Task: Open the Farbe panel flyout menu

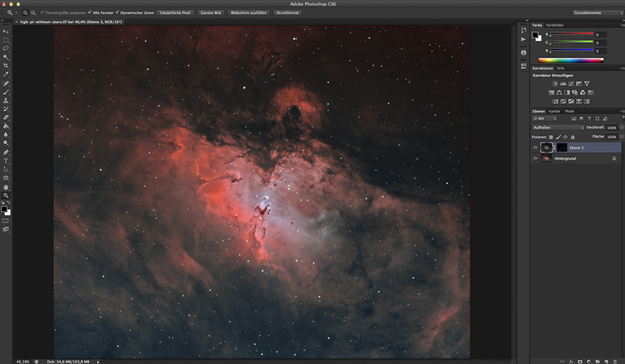Action: 621,25
